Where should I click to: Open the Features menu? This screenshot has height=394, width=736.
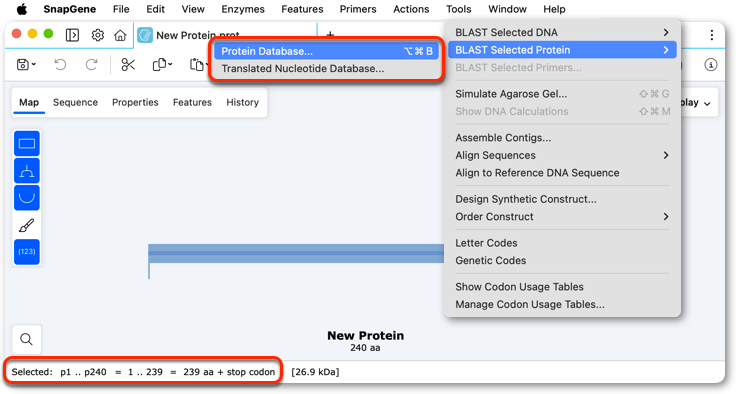[x=302, y=9]
